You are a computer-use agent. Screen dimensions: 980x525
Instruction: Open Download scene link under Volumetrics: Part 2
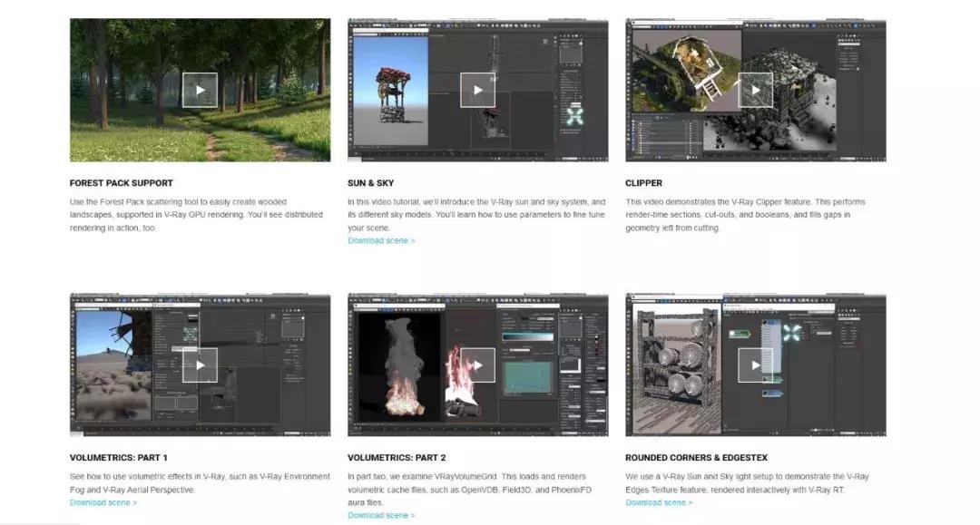[381, 515]
